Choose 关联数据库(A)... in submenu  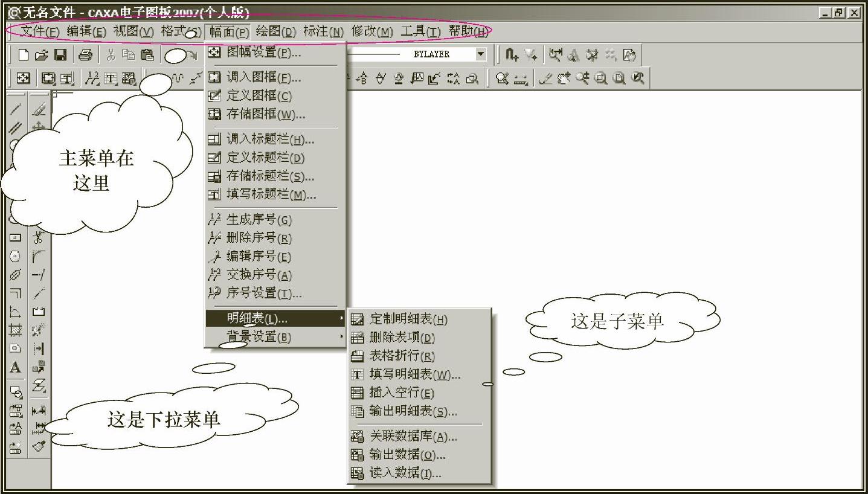[x=420, y=437]
